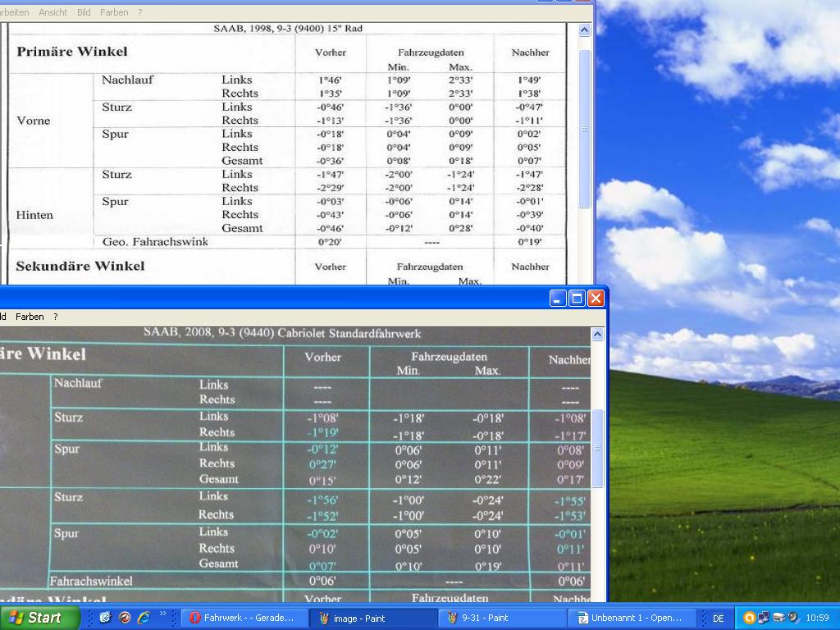Launch Internet Explorer from Quick Launch
This screenshot has height=630, width=840.
[144, 618]
